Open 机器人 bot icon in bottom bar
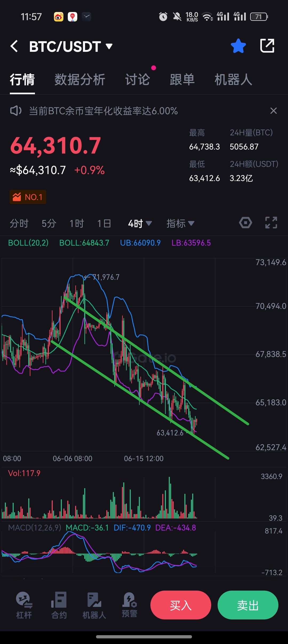The image size is (288, 644). (x=94, y=606)
